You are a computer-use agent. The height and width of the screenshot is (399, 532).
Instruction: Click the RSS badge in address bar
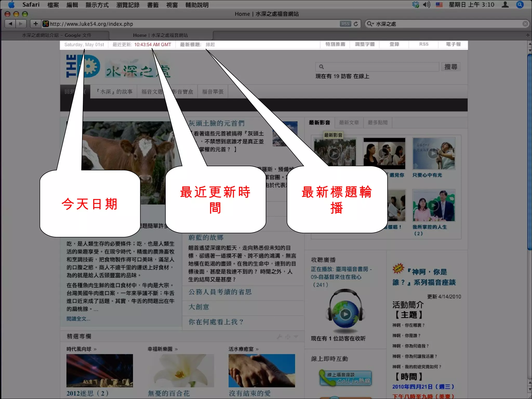(345, 24)
